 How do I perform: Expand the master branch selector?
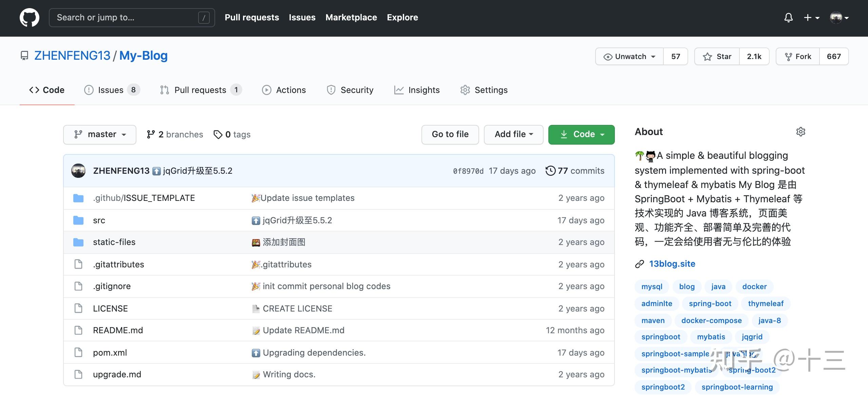(x=100, y=134)
